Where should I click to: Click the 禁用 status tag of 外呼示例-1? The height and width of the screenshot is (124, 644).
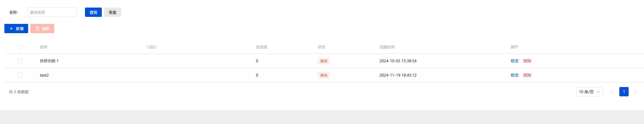tap(323, 61)
